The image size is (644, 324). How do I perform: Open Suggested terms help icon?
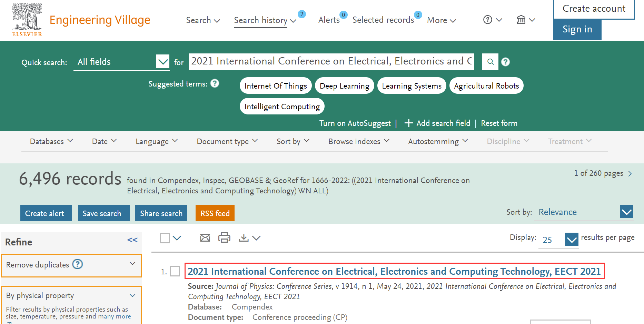(215, 83)
